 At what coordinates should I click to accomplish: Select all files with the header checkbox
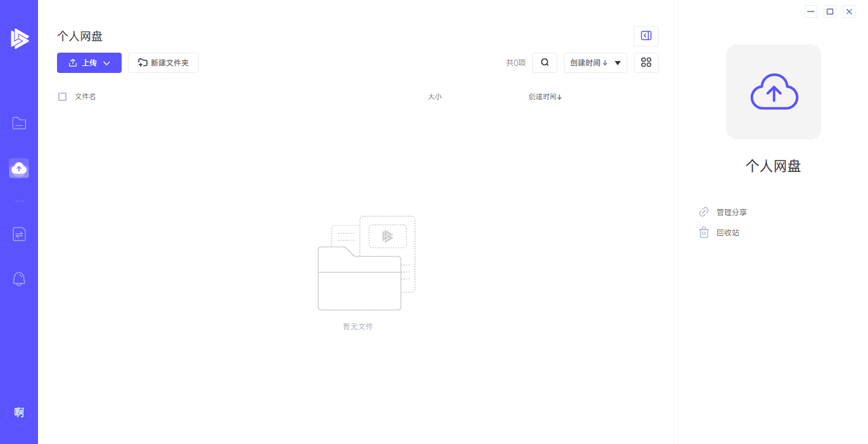pos(62,96)
